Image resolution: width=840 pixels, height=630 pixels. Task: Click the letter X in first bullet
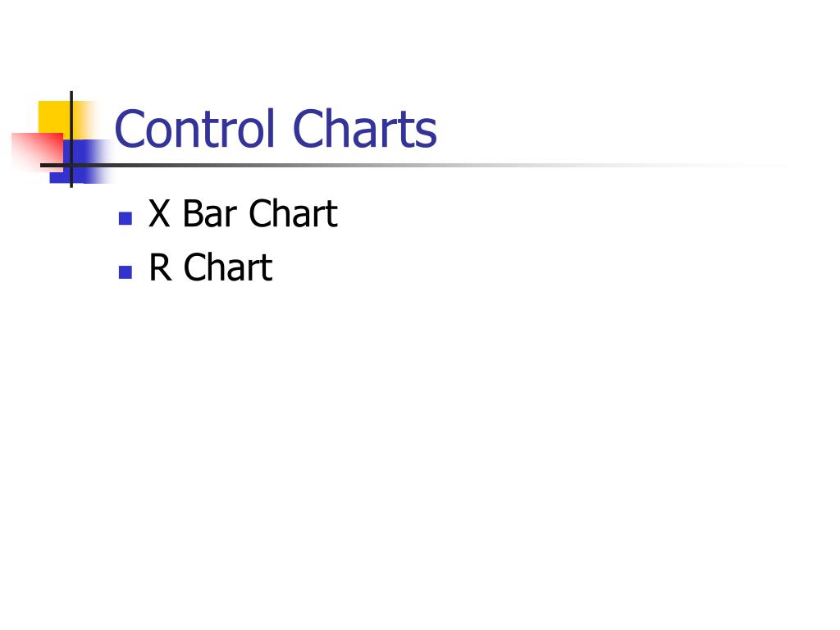point(159,213)
